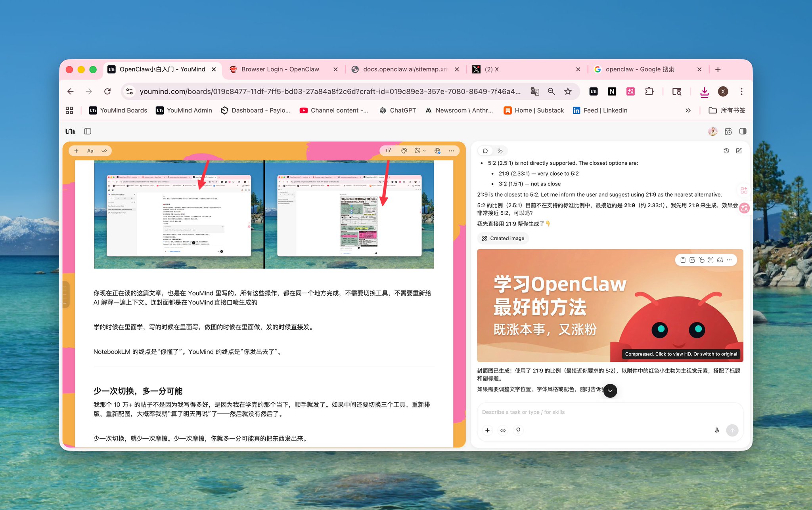
Task: Open the apps grid icon in bookmarks bar
Action: (69, 111)
